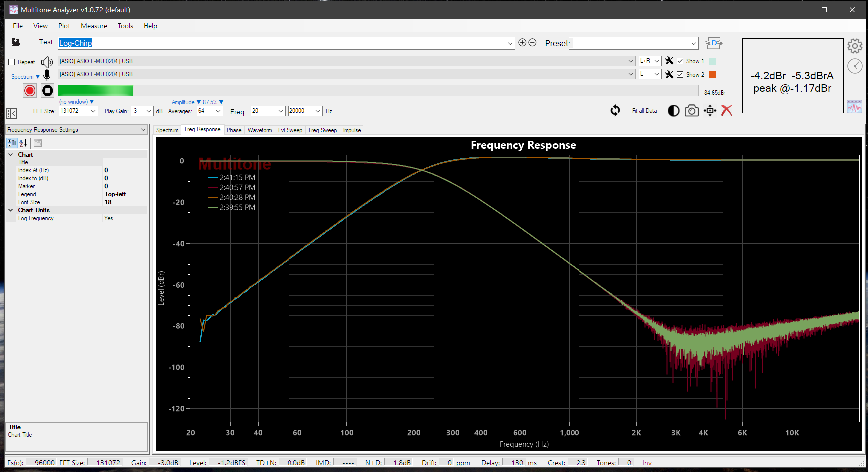Click the clock history icon
868x472 pixels.
click(x=855, y=66)
